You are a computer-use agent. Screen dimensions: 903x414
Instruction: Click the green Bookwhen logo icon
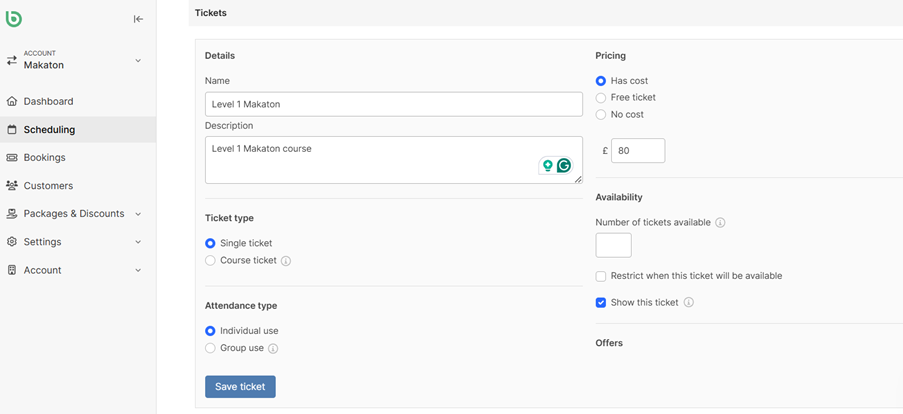tap(14, 18)
